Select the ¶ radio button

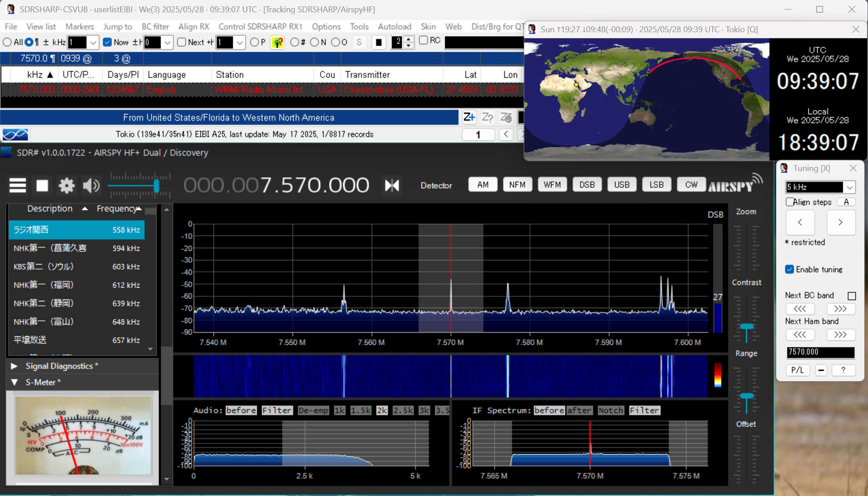(x=29, y=42)
